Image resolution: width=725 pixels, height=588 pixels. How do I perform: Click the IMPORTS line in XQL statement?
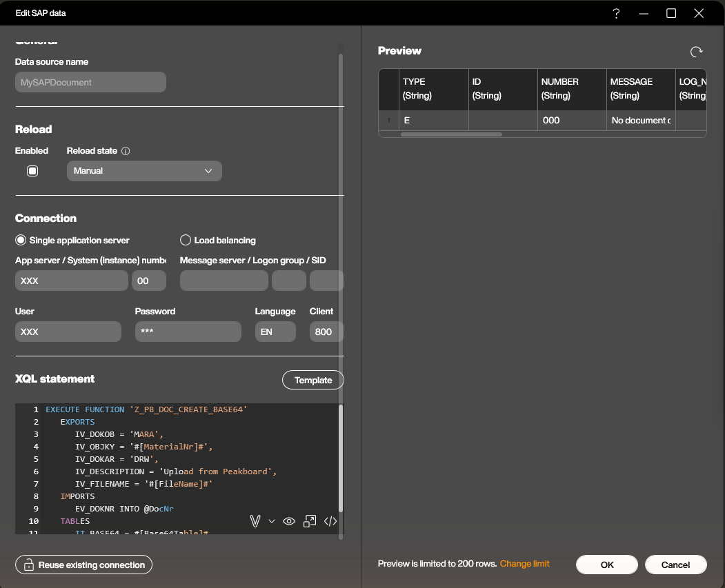[x=77, y=496]
